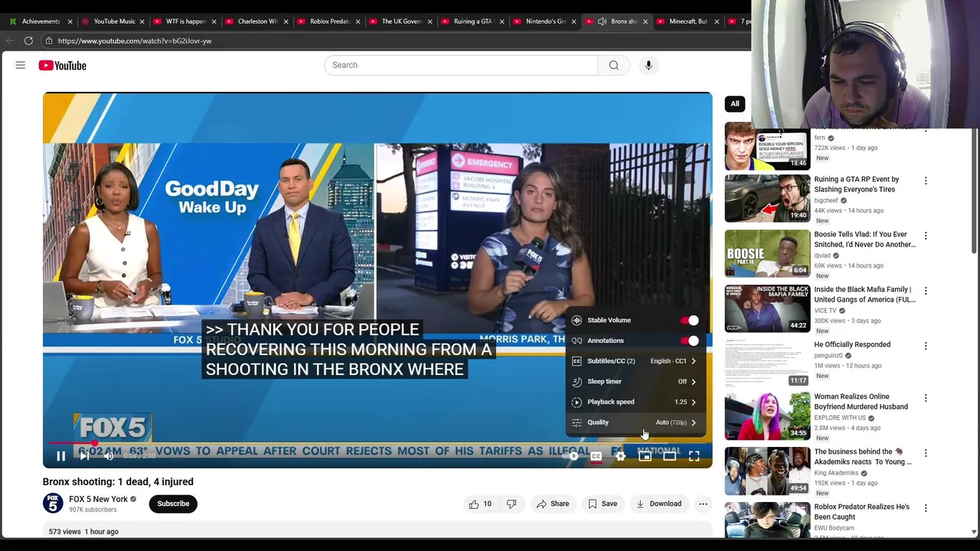Viewport: 980px width, 551px height.
Task: Click the browser address bar URL
Action: tap(134, 41)
